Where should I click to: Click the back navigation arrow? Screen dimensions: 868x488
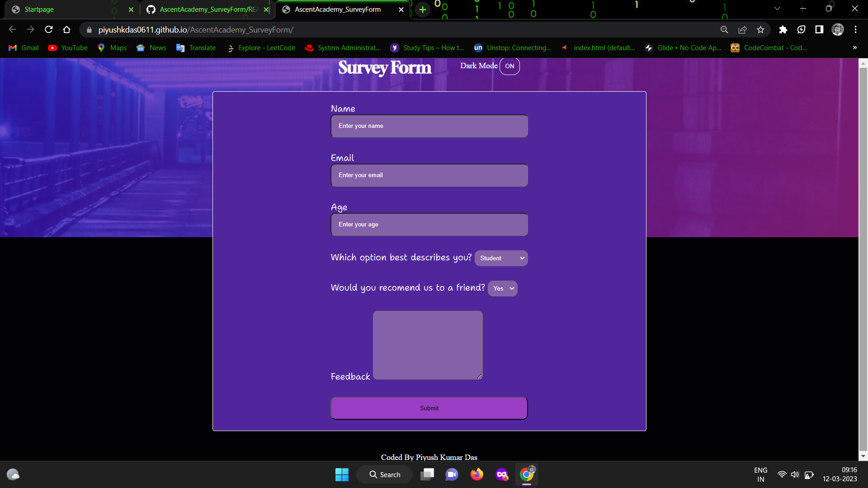[x=12, y=29]
